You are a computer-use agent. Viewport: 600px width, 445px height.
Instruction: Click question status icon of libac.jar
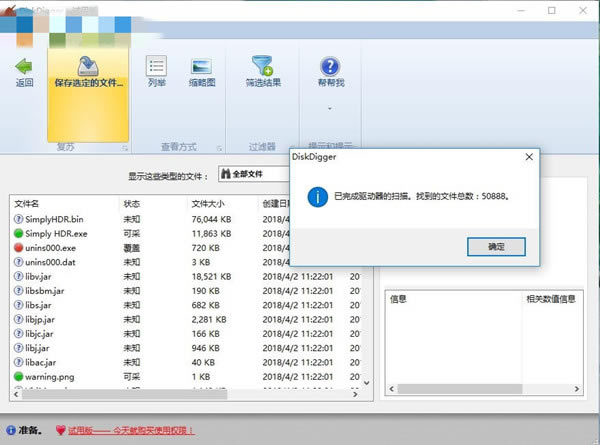(x=18, y=362)
